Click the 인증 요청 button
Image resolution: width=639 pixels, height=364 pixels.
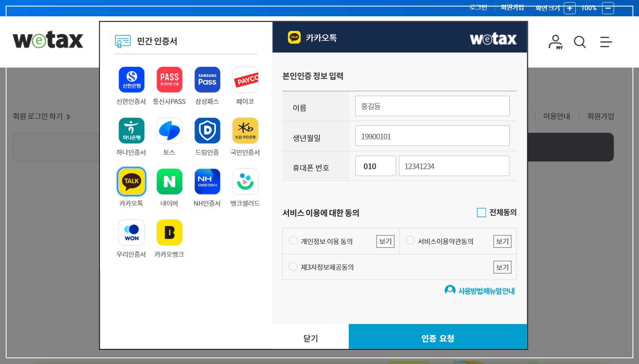(x=438, y=337)
